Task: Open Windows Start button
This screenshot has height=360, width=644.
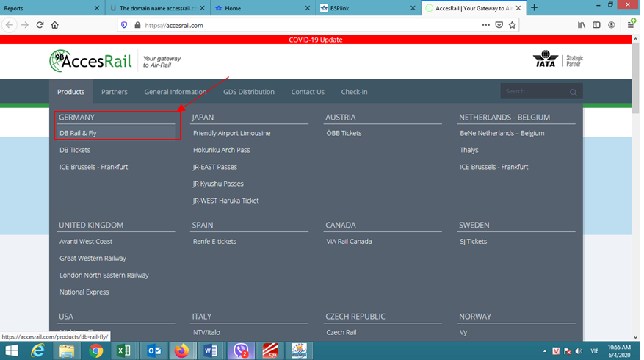Action: click(x=12, y=351)
